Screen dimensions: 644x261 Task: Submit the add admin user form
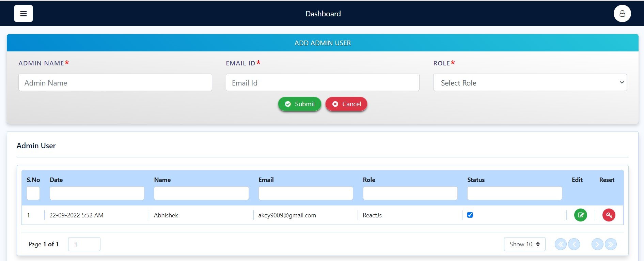pyautogui.click(x=300, y=104)
